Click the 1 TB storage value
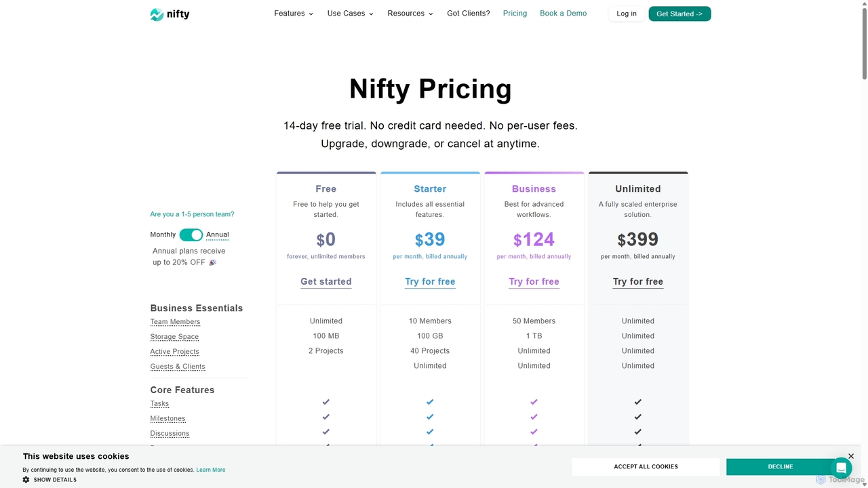This screenshot has width=868, height=488. pos(534,336)
